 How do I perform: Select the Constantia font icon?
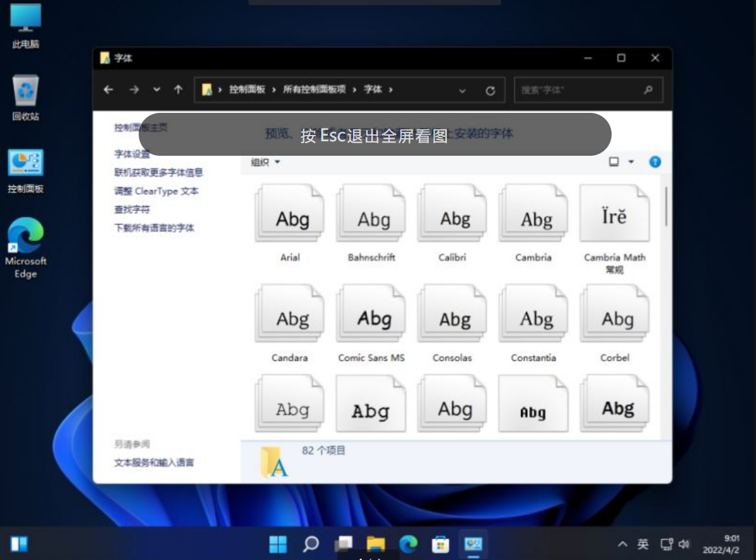point(533,313)
